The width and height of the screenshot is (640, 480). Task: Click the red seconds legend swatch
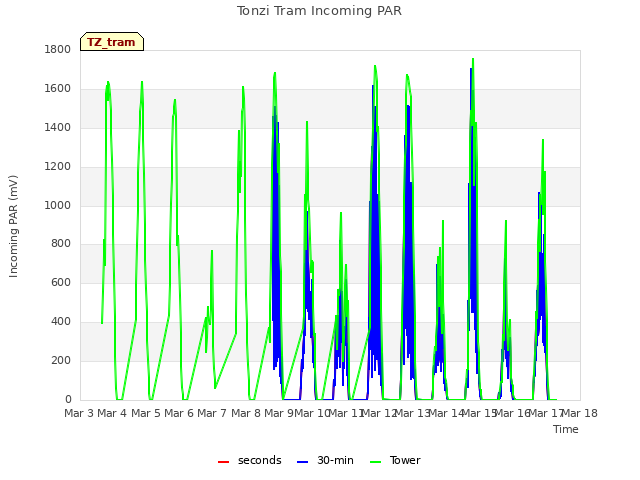[x=223, y=462]
